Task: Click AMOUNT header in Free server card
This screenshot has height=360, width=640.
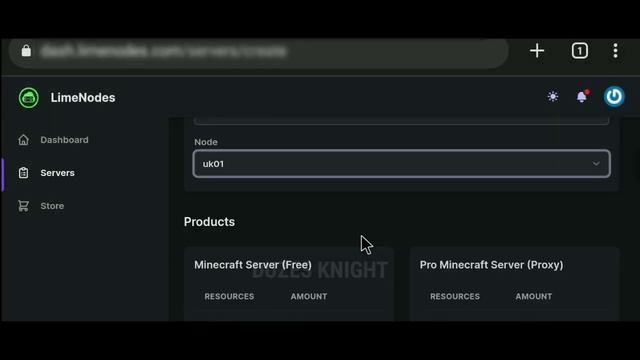Action: 309,297
